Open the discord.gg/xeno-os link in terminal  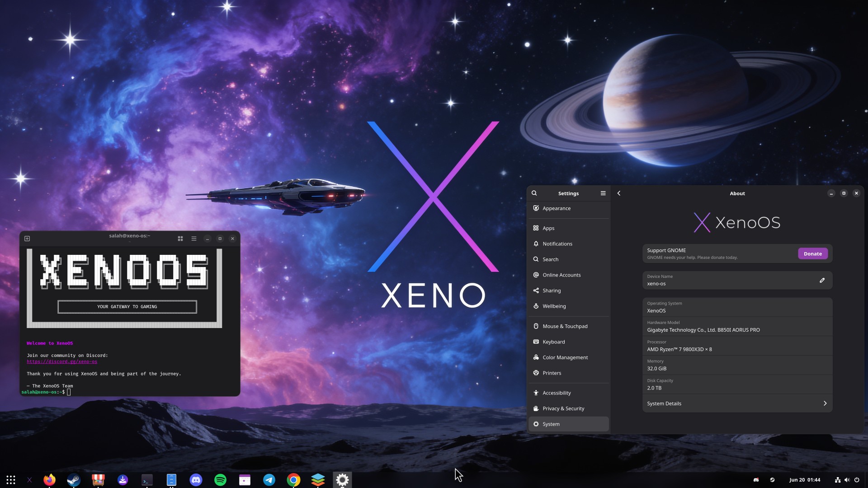[62, 361]
